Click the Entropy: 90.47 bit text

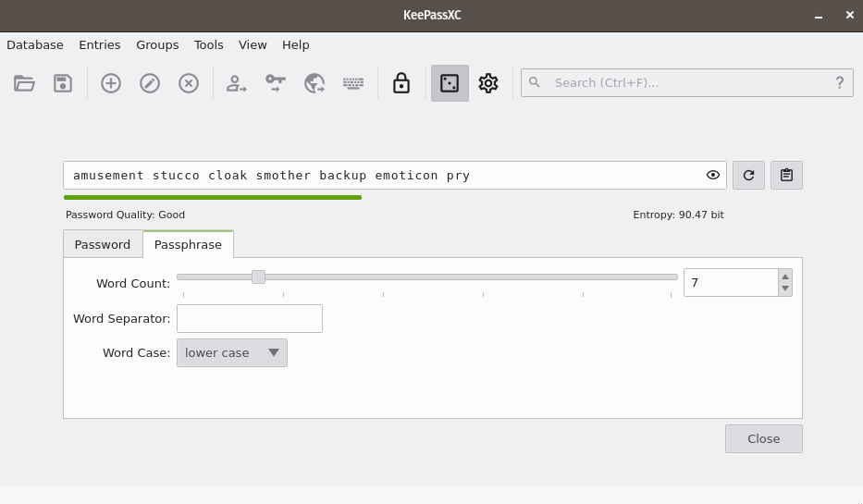678,215
